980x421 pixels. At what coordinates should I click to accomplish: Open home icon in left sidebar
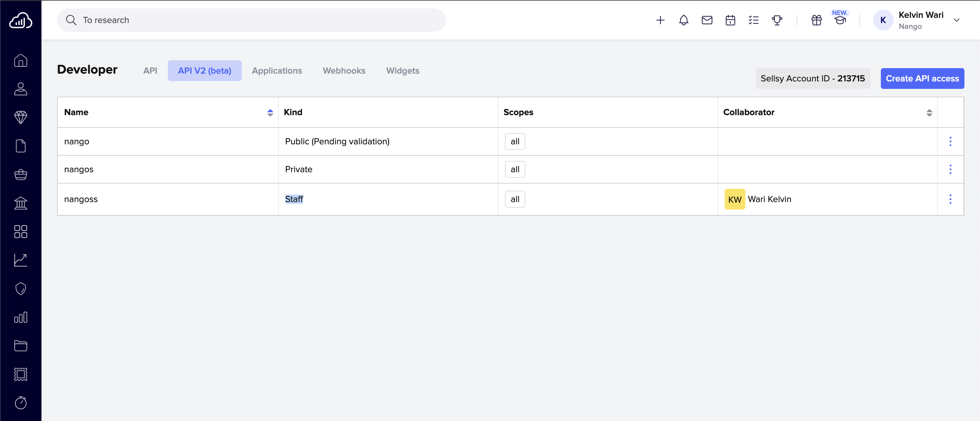click(x=20, y=60)
